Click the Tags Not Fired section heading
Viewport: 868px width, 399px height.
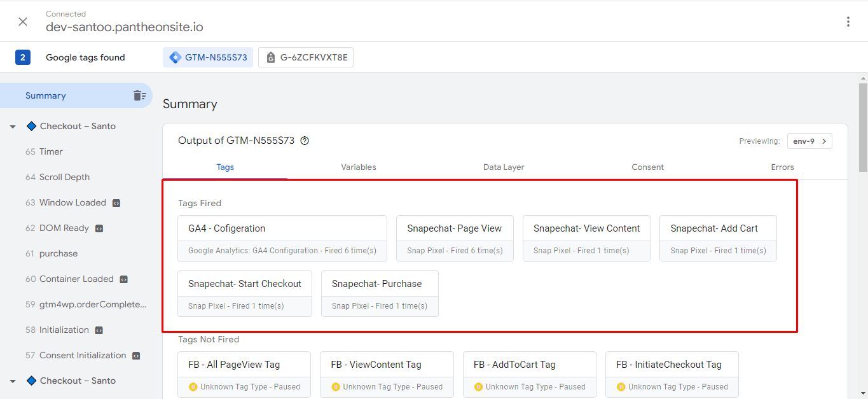pyautogui.click(x=209, y=339)
